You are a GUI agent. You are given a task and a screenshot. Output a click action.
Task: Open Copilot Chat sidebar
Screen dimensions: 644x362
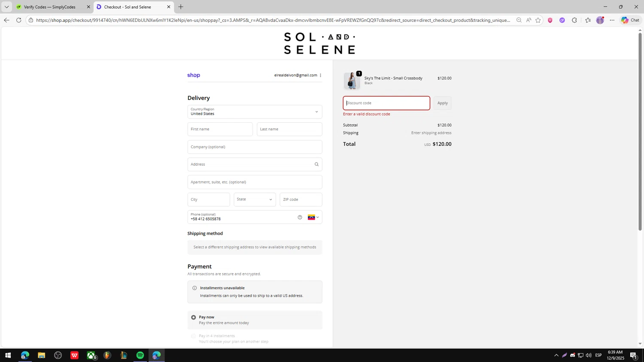point(630,20)
